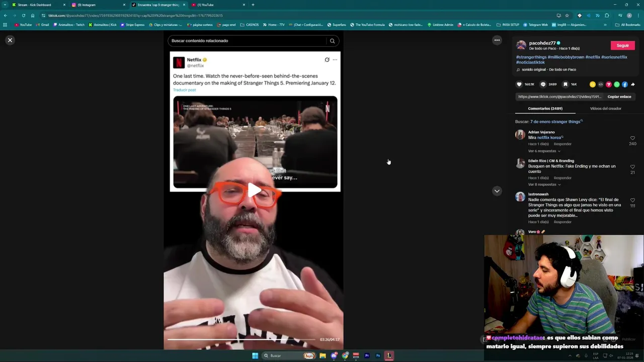Open a new browser tab with plus
Image resolution: width=644 pixels, height=362 pixels.
click(x=253, y=5)
